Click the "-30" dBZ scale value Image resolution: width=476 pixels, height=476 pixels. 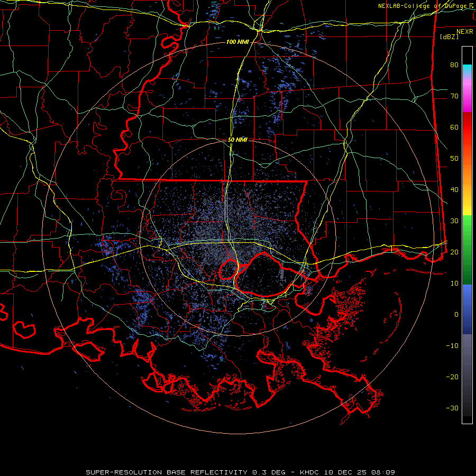point(452,408)
